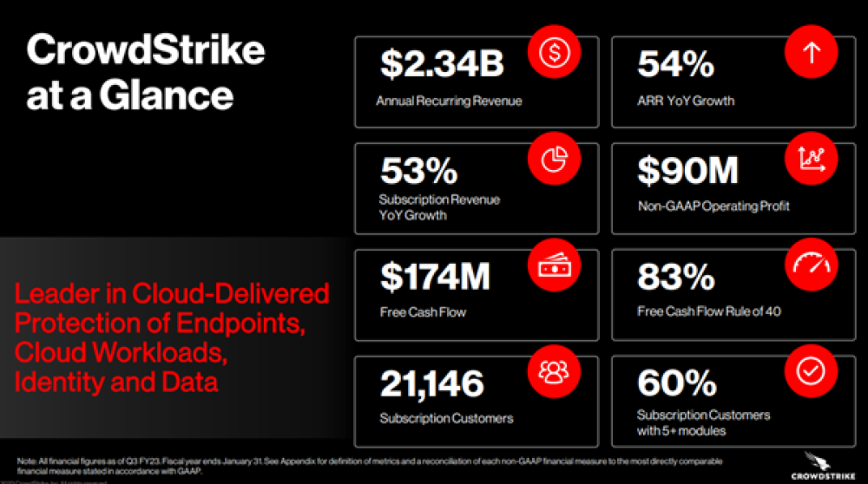Screen dimensions: 868x484
Task: Click the up arrow icon by 54%
Action: (x=811, y=52)
